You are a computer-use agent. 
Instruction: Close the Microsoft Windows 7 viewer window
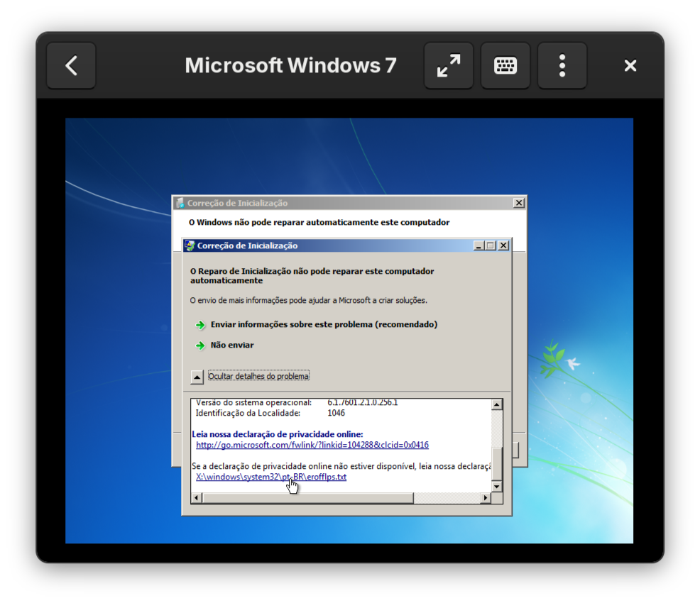click(630, 65)
